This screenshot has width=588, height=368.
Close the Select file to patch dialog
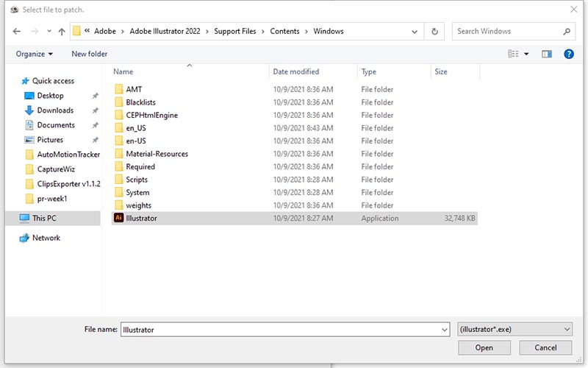coord(574,10)
